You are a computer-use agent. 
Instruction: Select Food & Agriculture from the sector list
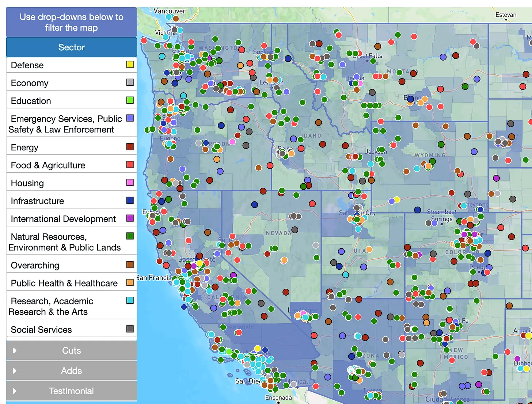pyautogui.click(x=48, y=165)
